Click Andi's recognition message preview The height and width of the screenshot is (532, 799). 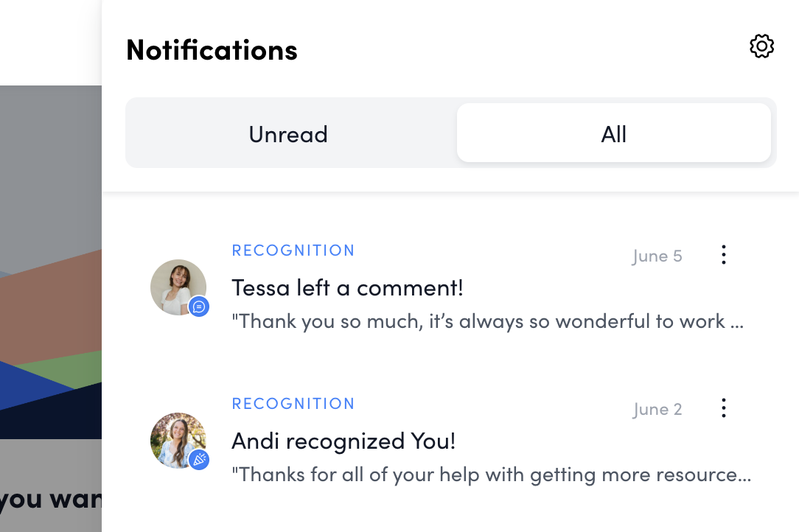(491, 475)
